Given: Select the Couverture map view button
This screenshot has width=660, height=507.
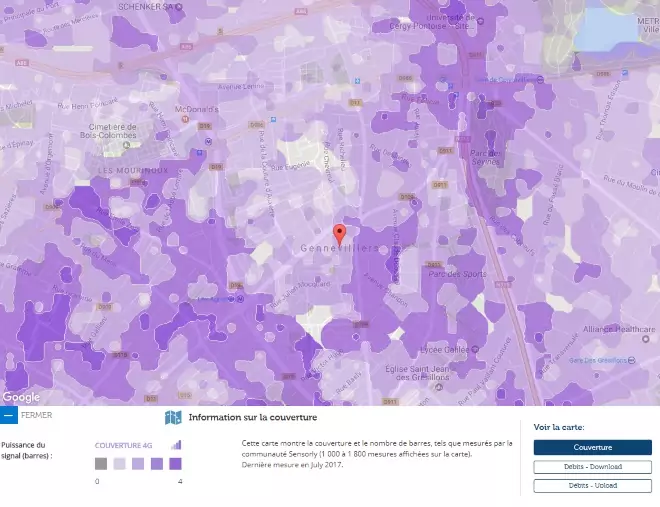Looking at the screenshot, I should click(593, 447).
